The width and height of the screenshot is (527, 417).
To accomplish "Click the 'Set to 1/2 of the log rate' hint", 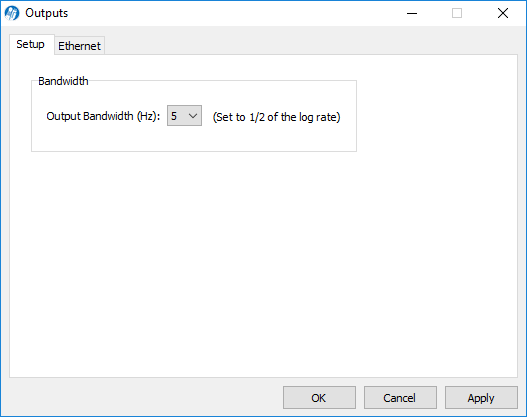I will [x=277, y=117].
